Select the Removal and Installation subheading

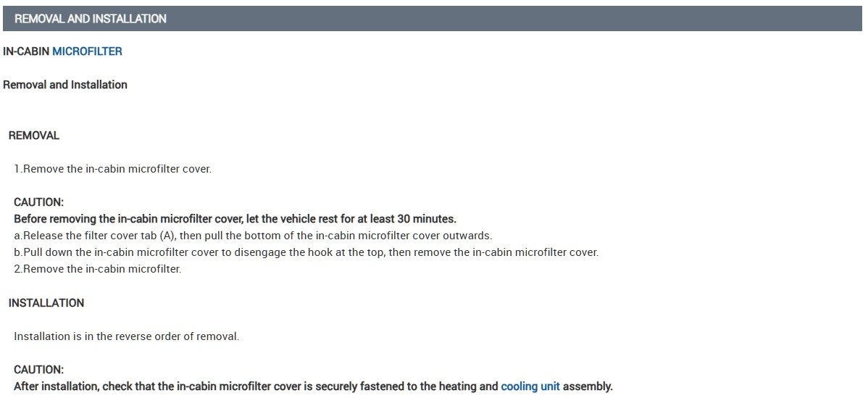pyautogui.click(x=65, y=85)
